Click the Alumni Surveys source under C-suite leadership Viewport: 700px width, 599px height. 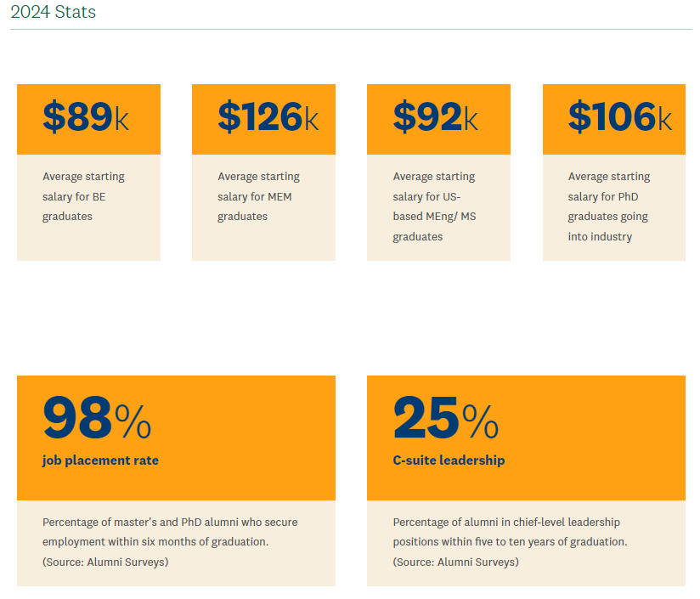point(455,562)
